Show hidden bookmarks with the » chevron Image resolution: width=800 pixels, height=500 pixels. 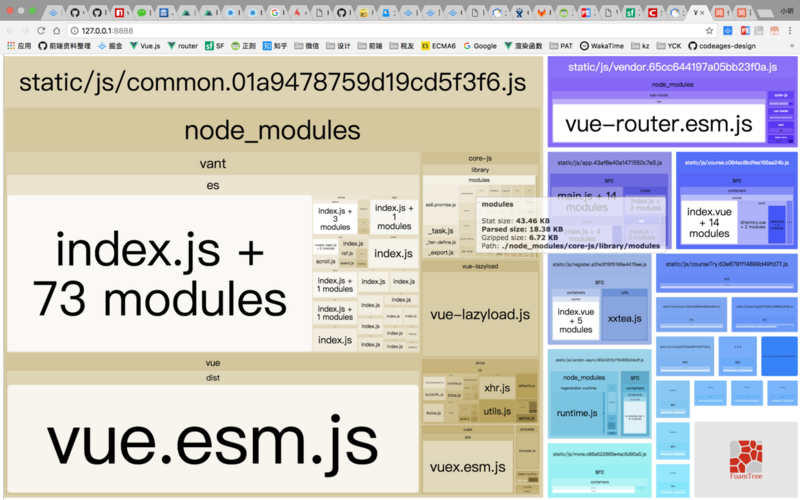(792, 46)
